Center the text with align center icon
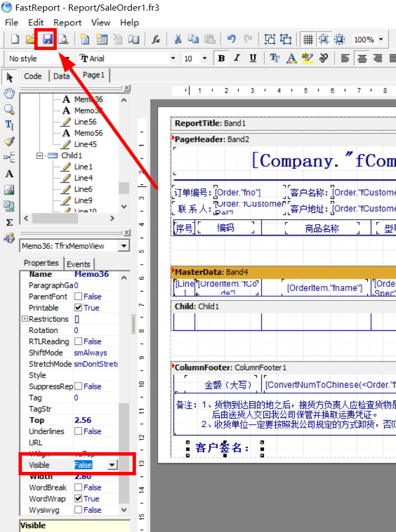 362,58
